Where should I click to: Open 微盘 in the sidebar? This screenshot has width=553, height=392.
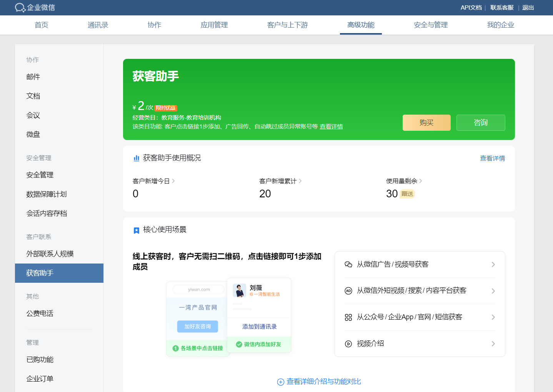(x=59, y=135)
